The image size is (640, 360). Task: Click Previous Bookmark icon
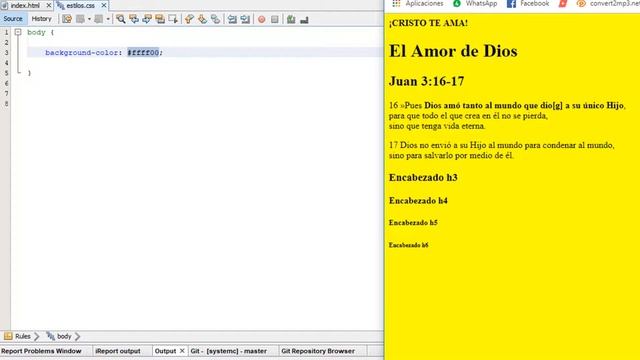point(189,19)
